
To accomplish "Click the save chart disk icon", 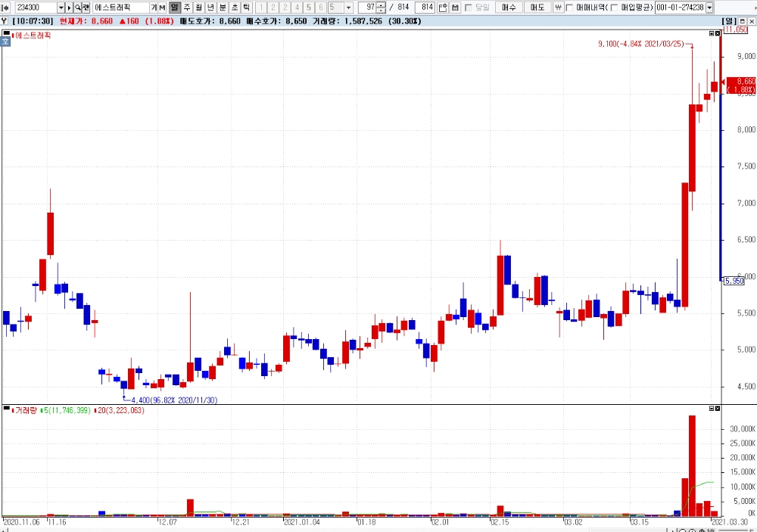I will (x=454, y=8).
